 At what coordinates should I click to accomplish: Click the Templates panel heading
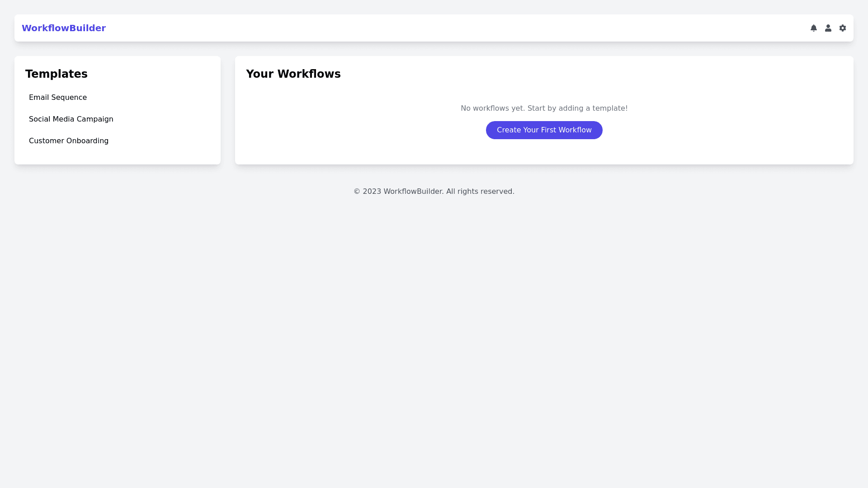click(x=57, y=74)
